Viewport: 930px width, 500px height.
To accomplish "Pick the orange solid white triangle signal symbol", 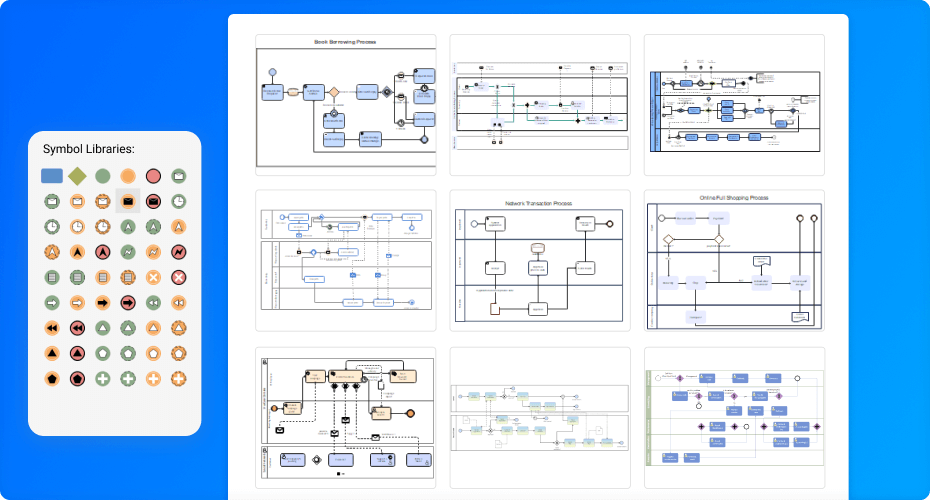I will (153, 328).
